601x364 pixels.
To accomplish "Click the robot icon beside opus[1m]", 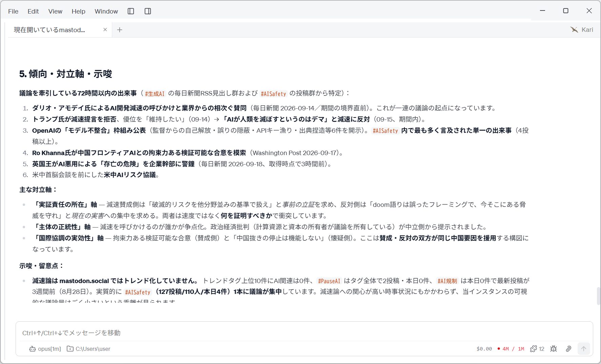I will 33,349.
